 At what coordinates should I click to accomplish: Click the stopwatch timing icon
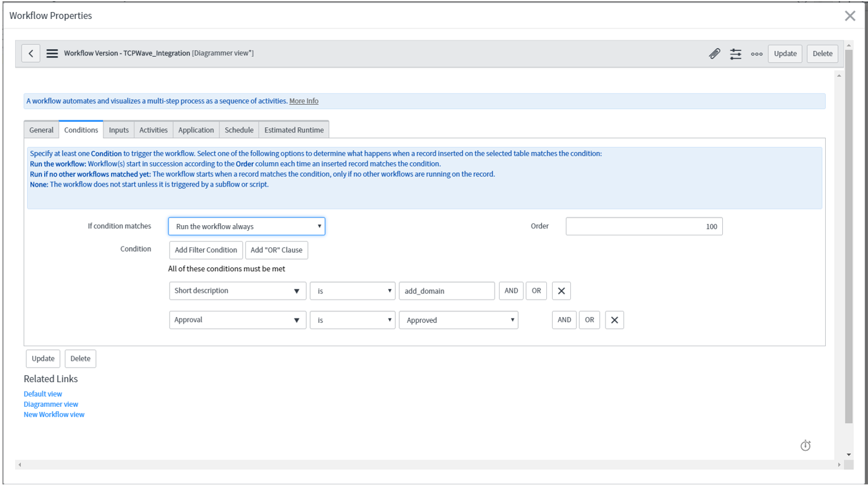click(x=806, y=445)
